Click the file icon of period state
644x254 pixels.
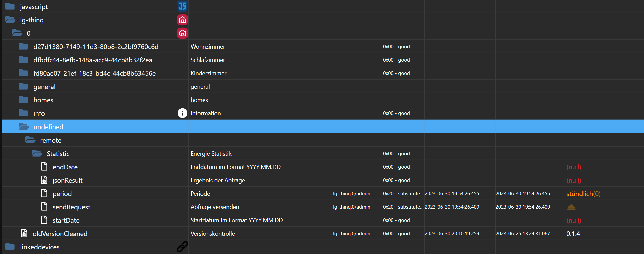pos(44,193)
